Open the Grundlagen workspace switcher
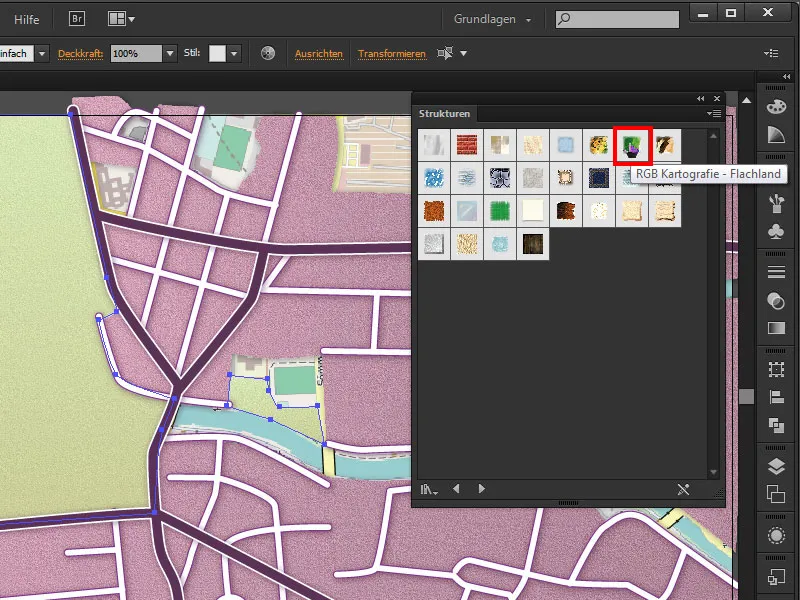The width and height of the screenshot is (800, 600). click(x=492, y=19)
